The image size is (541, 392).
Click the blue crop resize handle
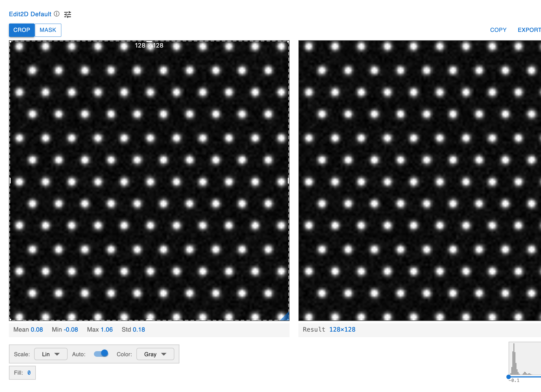(x=286, y=317)
